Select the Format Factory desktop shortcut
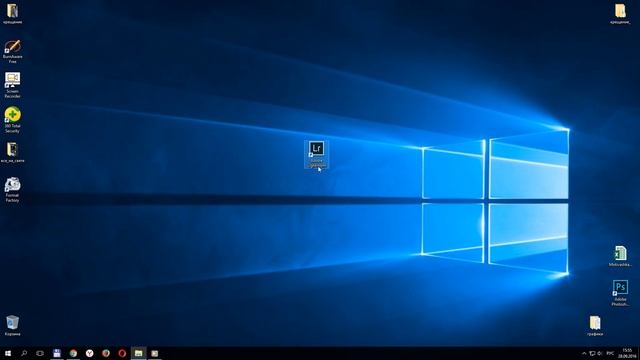This screenshot has height=360, width=640. [13, 190]
